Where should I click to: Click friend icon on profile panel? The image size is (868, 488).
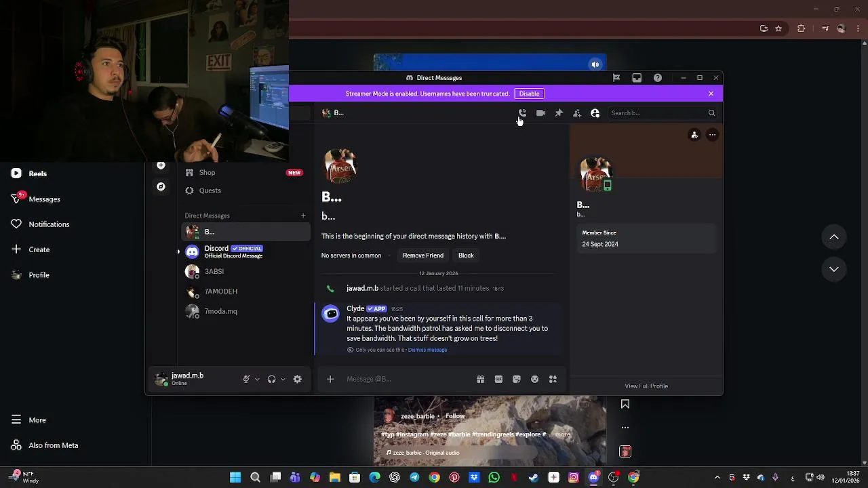(x=694, y=135)
